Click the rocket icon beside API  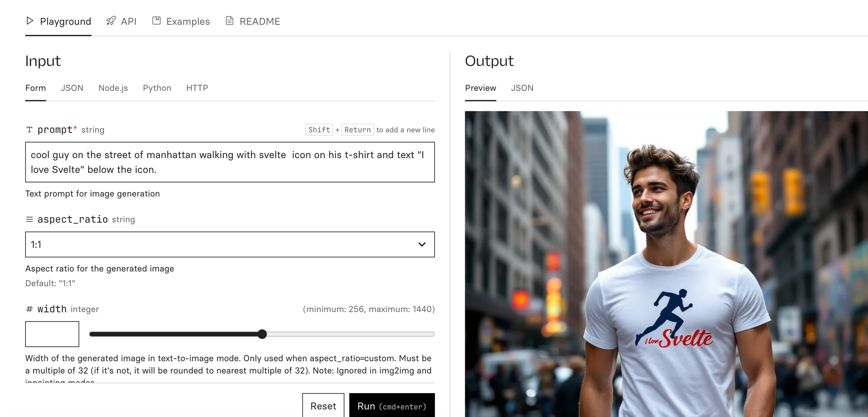[111, 21]
